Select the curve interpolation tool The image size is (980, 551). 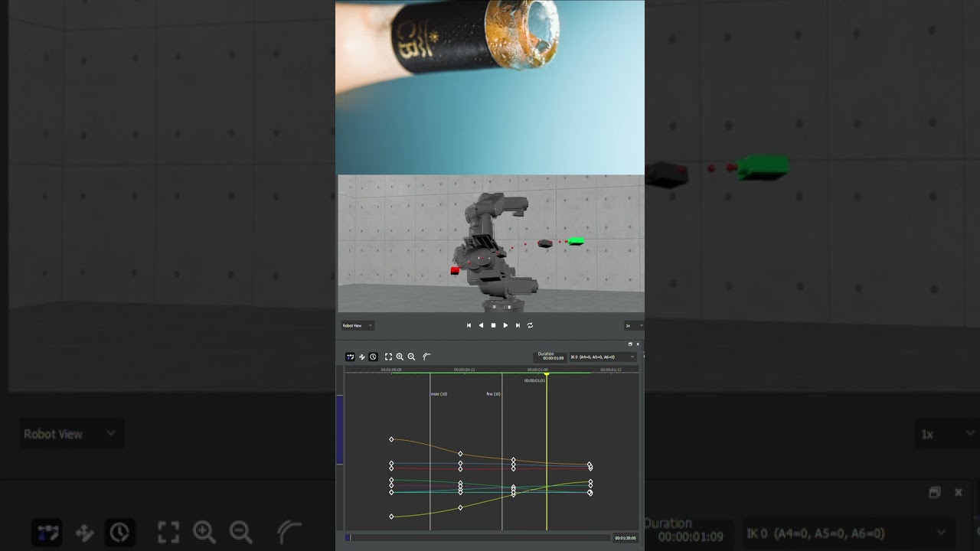(x=427, y=357)
